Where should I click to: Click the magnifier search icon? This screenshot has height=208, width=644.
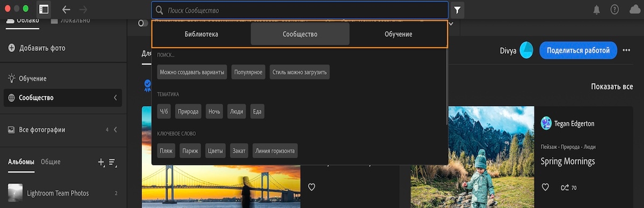pos(159,10)
